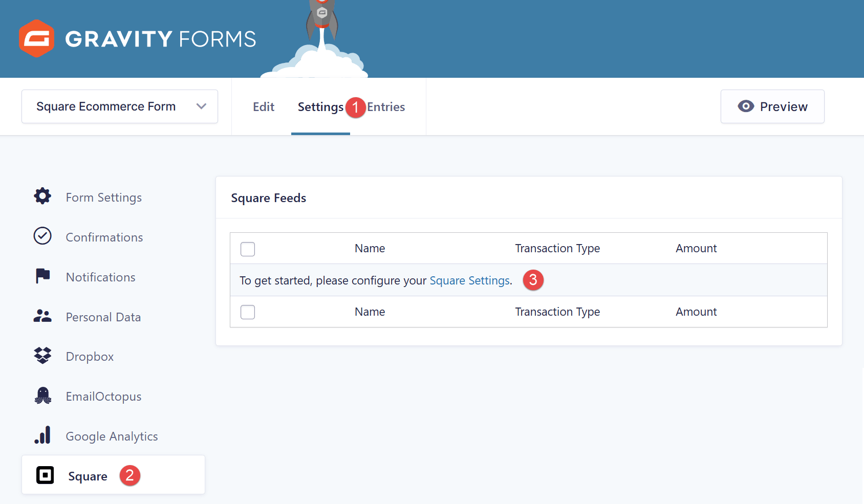Tick the select-all checkbox in table header
The height and width of the screenshot is (504, 864).
coord(248,249)
